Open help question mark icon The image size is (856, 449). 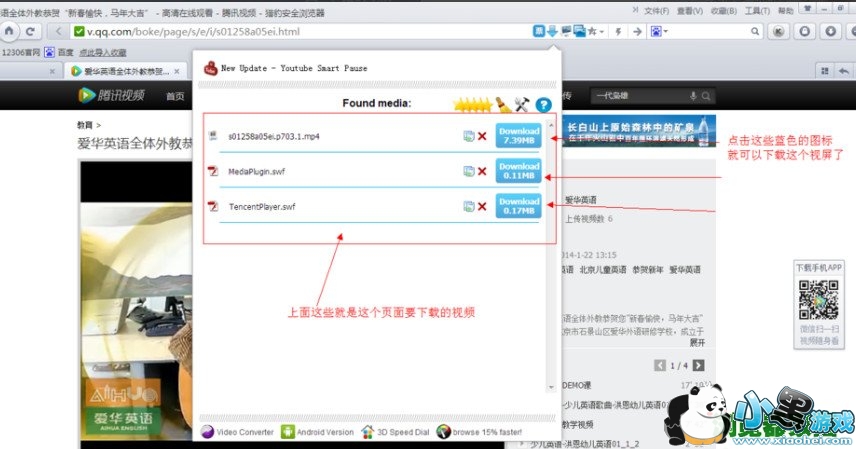point(543,104)
